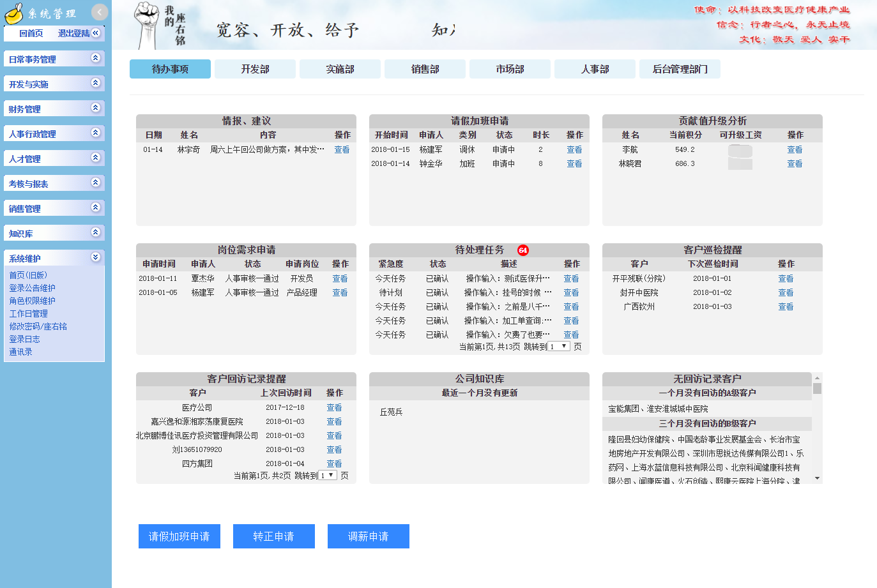View 杨建军 产品经理 position request
The width and height of the screenshot is (877, 588).
tap(340, 292)
